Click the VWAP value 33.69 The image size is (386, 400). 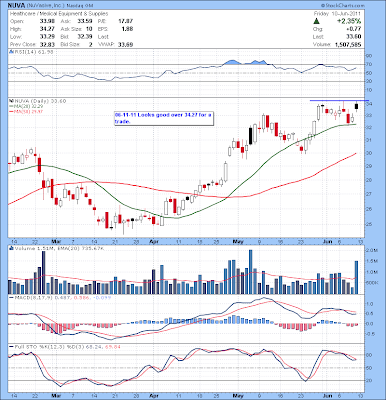tap(126, 44)
